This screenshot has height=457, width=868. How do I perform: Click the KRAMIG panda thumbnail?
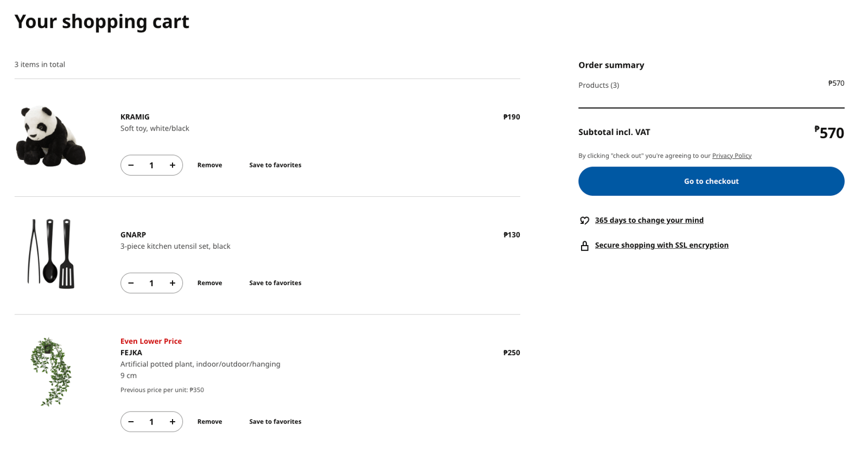tap(52, 136)
